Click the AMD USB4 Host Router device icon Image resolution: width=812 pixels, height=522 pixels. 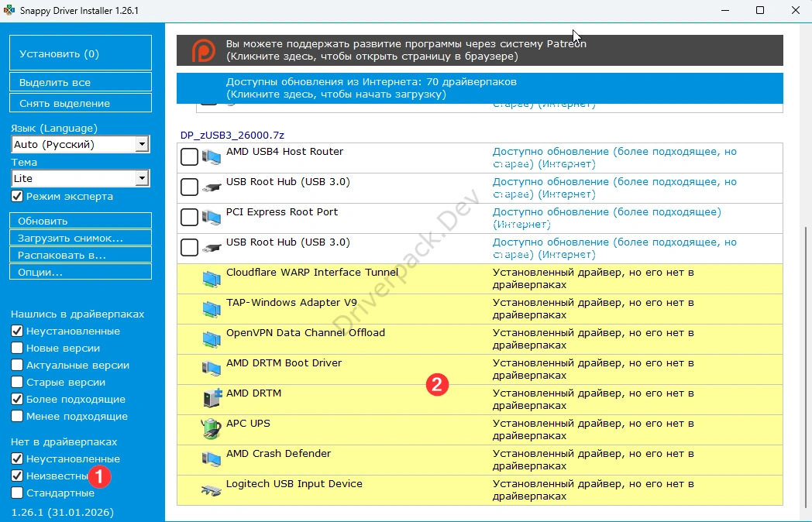click(x=212, y=157)
